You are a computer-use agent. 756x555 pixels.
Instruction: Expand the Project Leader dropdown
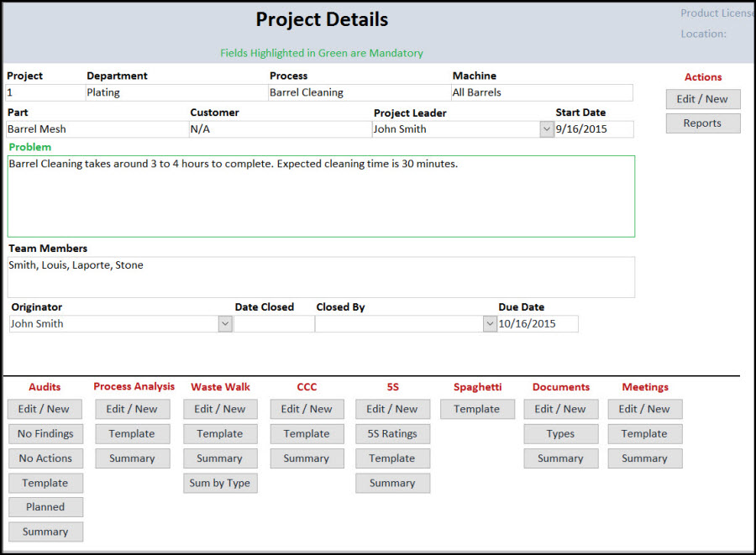(x=546, y=129)
